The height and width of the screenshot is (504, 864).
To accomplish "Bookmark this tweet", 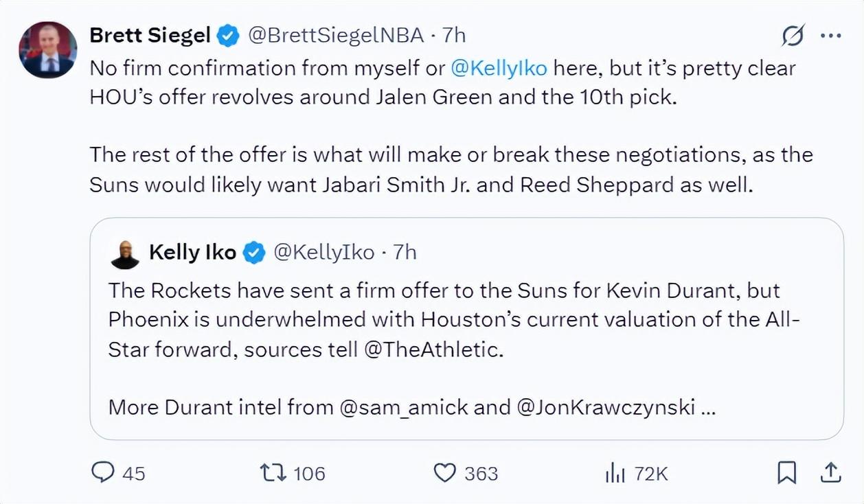I will tap(786, 472).
